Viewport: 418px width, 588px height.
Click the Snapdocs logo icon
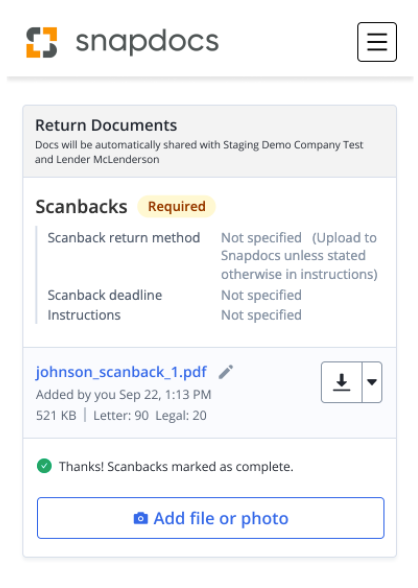point(42,42)
